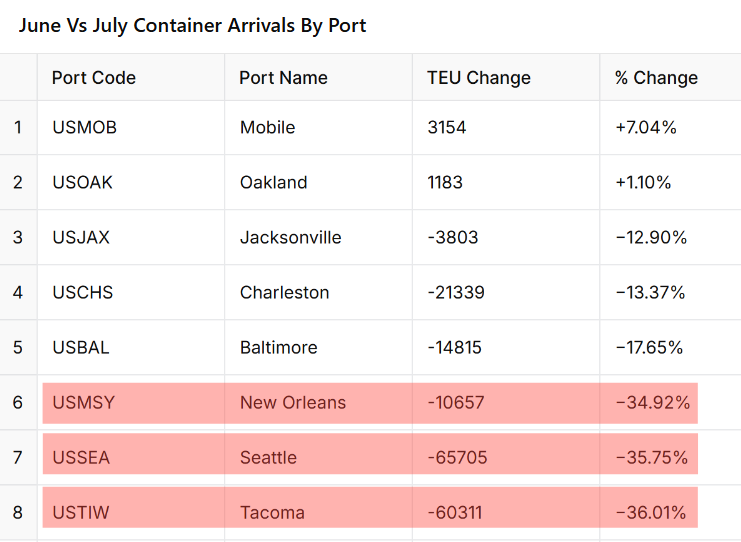This screenshot has width=741, height=542.
Task: Select the USSEA port code cell
Action: pyautogui.click(x=81, y=458)
